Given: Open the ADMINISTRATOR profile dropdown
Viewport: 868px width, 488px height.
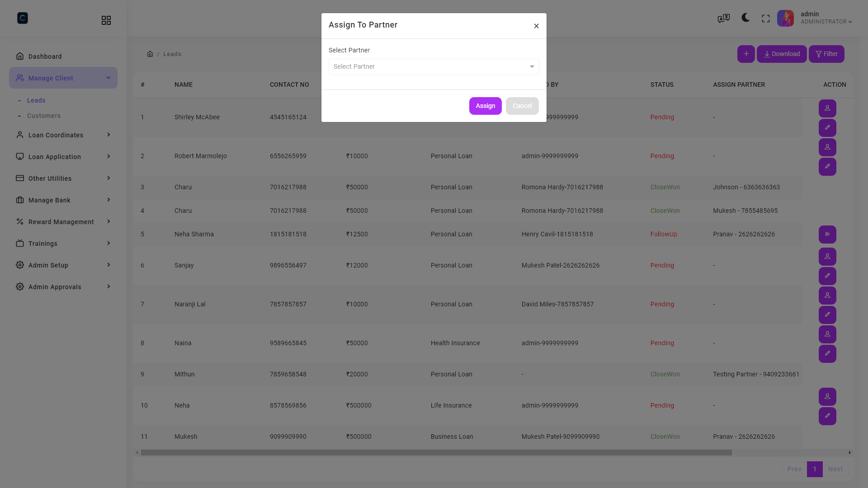Looking at the screenshot, I should click(826, 18).
